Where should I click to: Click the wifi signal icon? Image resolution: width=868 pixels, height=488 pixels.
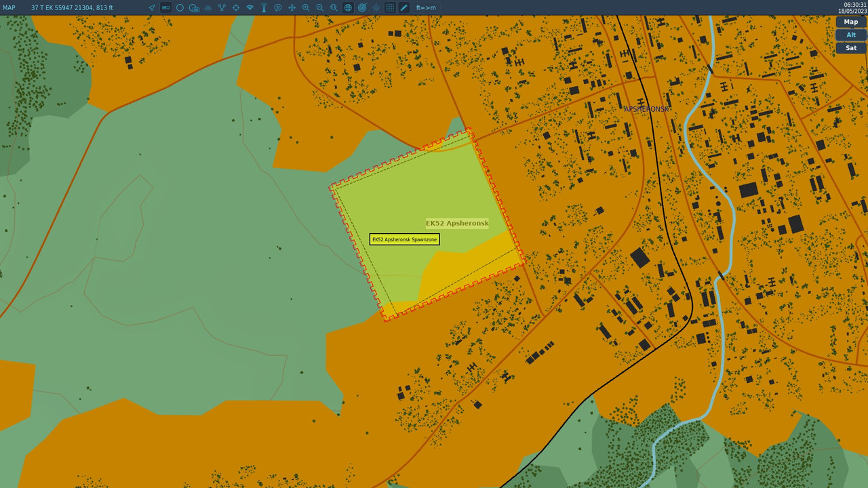coord(250,7)
